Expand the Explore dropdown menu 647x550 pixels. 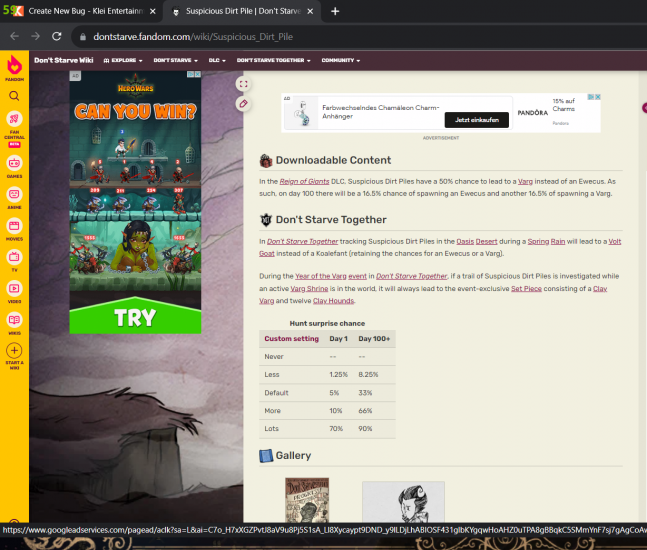(x=123, y=60)
